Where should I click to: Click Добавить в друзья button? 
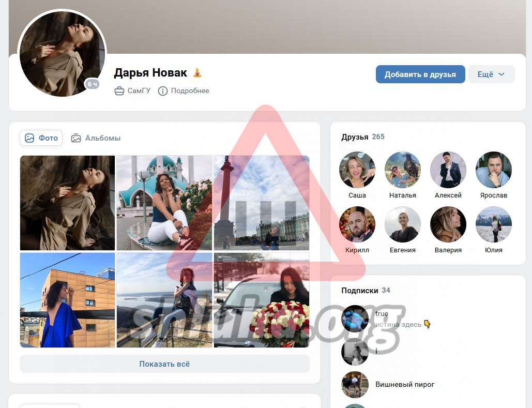tap(420, 74)
